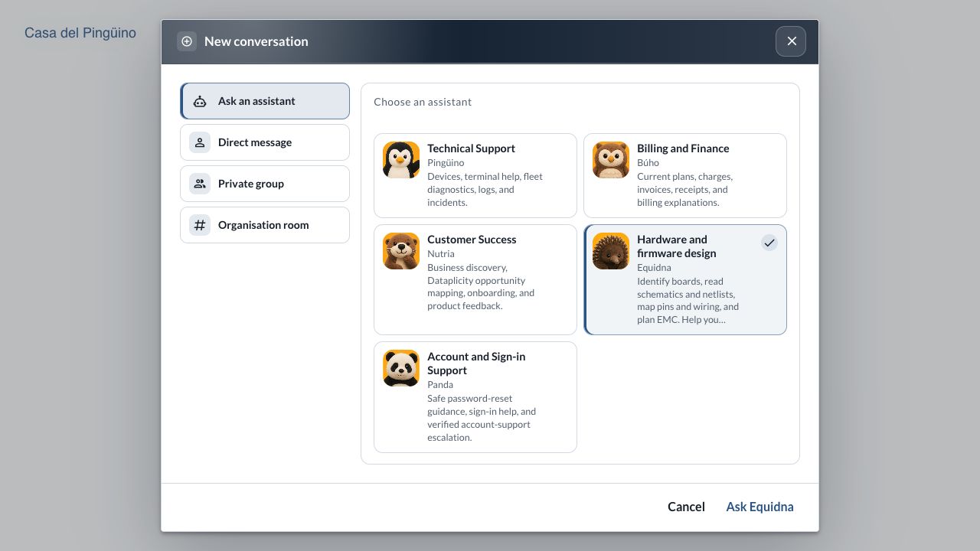Click the description starting 'Business discovery'
The image size is (980, 551).
tap(481, 287)
